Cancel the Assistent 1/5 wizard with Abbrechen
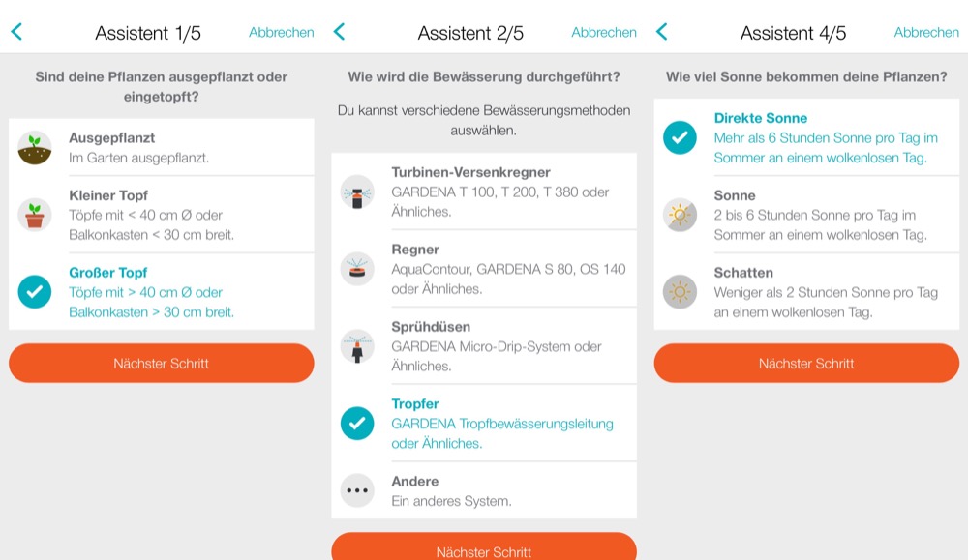Image resolution: width=968 pixels, height=560 pixels. pos(282,32)
